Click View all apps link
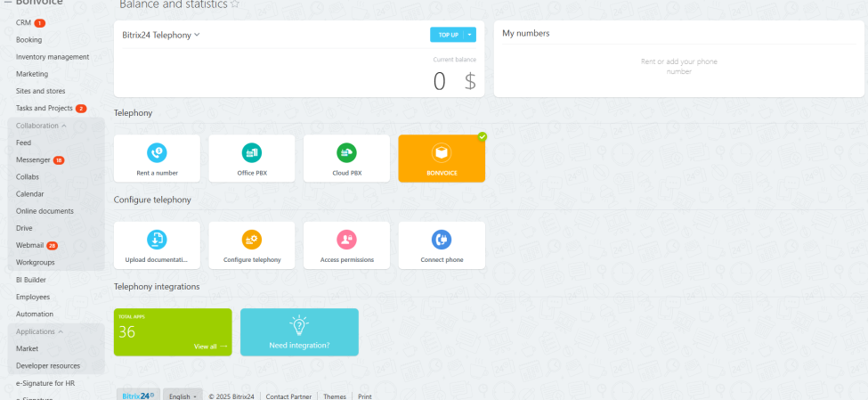This screenshot has width=868, height=400. (210, 347)
